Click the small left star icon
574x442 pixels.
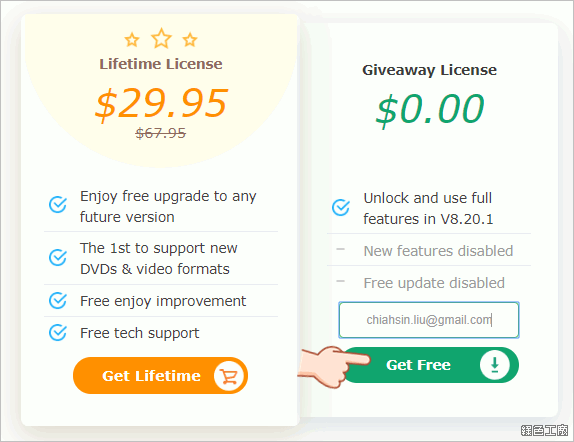pyautogui.click(x=132, y=40)
